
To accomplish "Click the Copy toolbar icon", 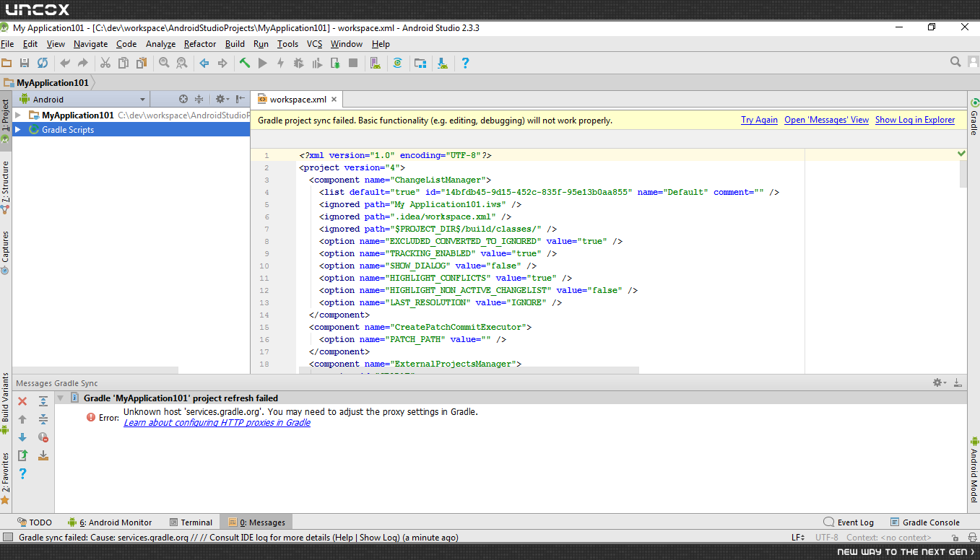I will pyautogui.click(x=123, y=64).
